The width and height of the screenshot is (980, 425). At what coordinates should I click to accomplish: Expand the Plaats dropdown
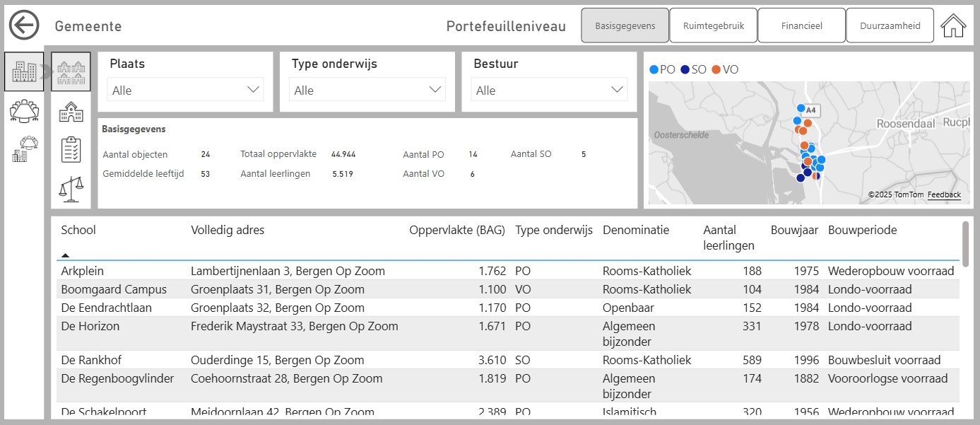185,91
